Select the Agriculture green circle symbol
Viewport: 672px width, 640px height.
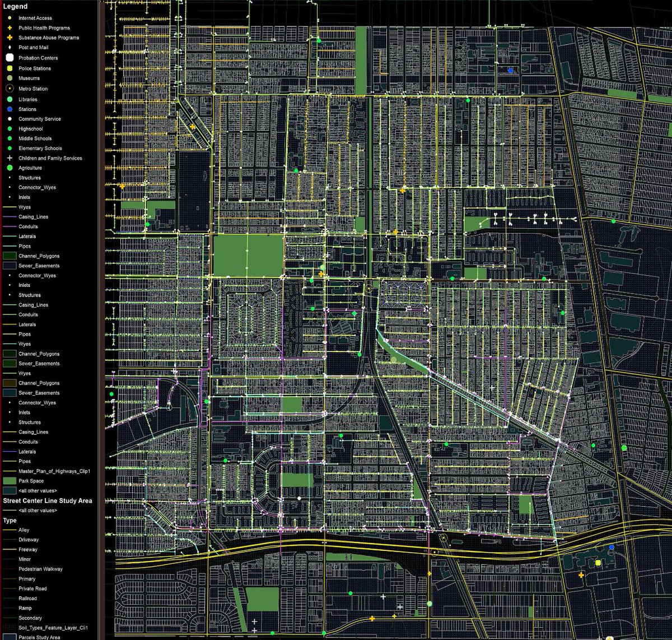pyautogui.click(x=10, y=168)
